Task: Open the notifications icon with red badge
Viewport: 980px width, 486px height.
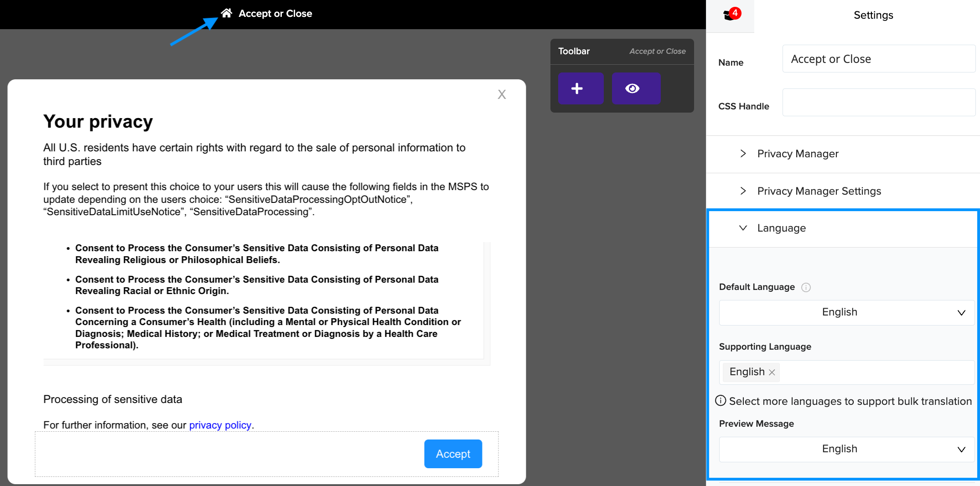Action: point(731,15)
